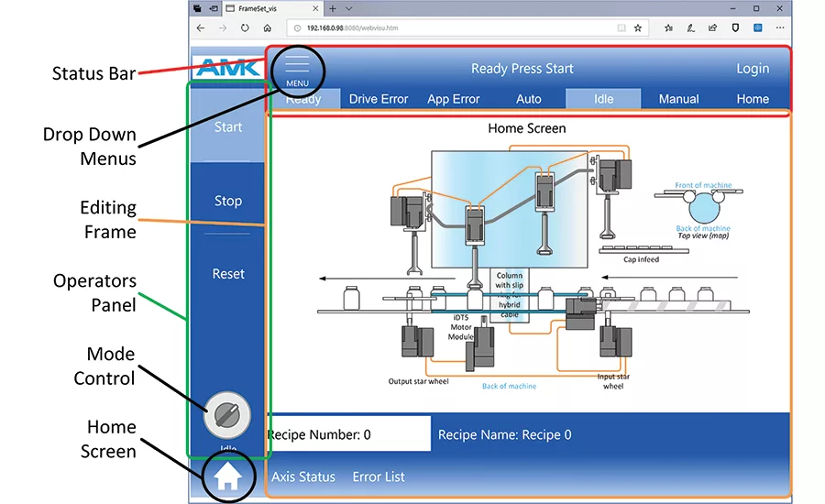Click the Recipe Number field
Viewport: 825px width, 504px height.
349,434
